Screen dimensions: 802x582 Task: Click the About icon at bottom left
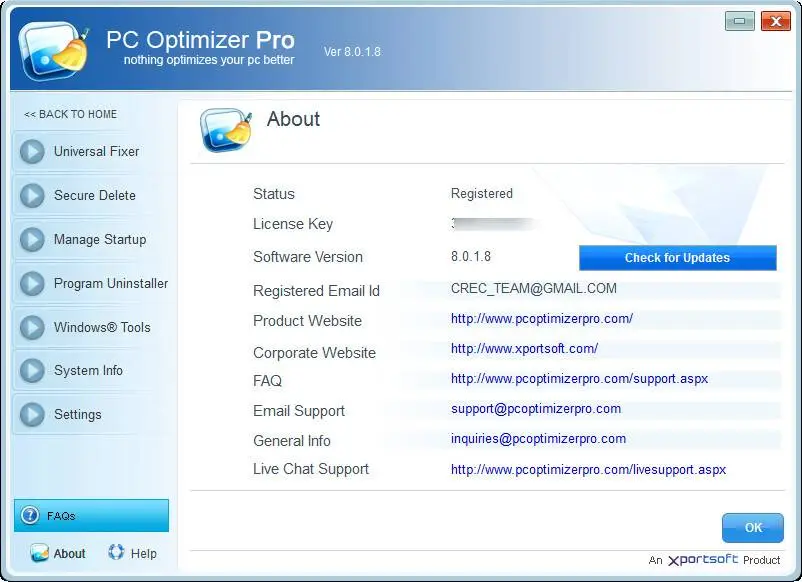coord(39,553)
